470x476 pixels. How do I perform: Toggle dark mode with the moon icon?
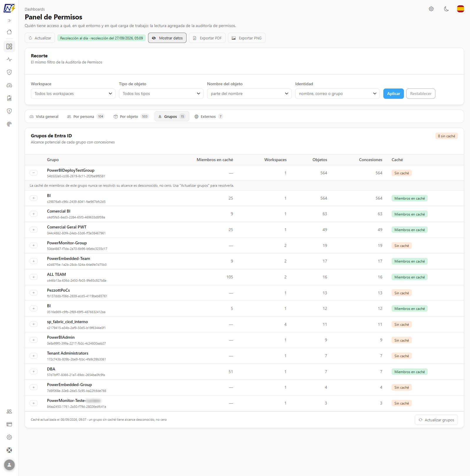(x=446, y=9)
